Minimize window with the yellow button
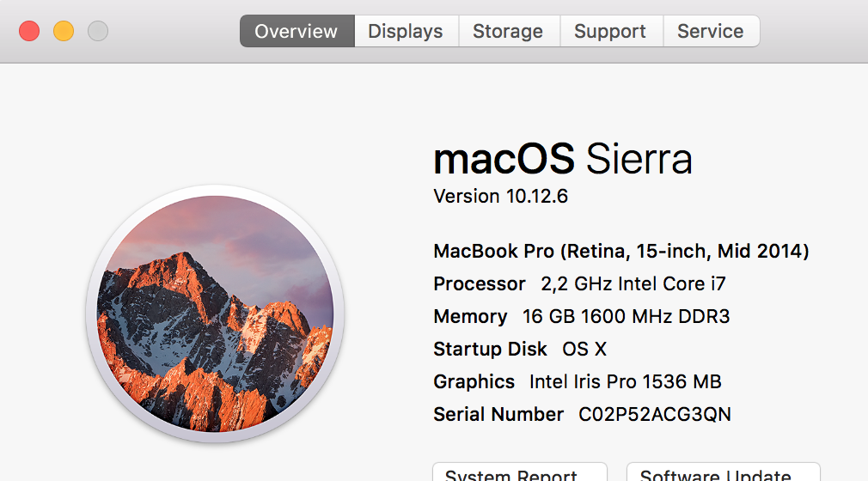The width and height of the screenshot is (868, 481). (x=64, y=32)
